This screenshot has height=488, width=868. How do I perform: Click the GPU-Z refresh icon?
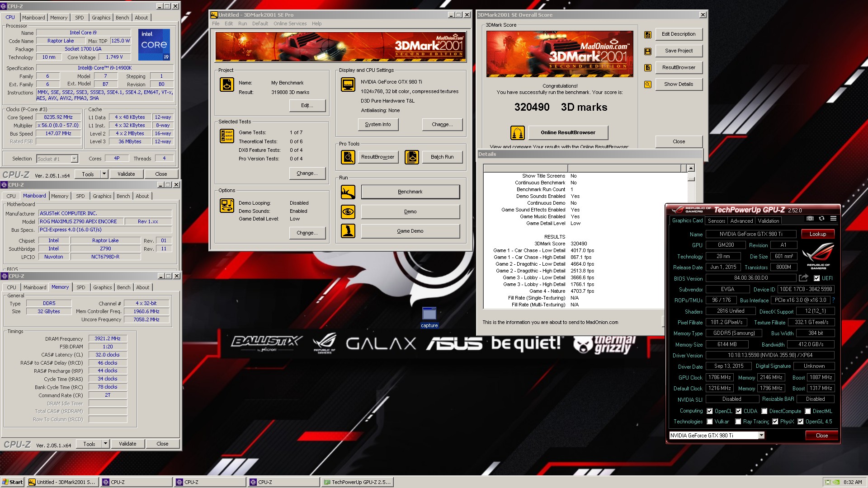[x=821, y=218]
